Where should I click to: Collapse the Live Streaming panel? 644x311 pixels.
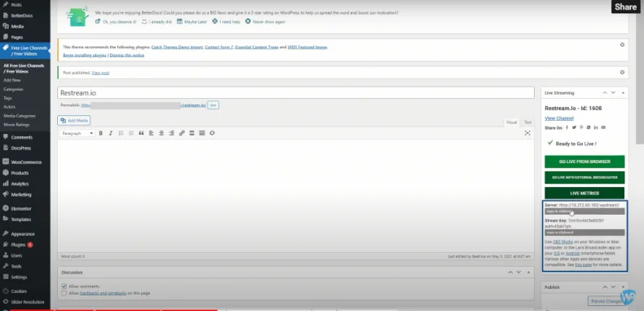coord(623,93)
